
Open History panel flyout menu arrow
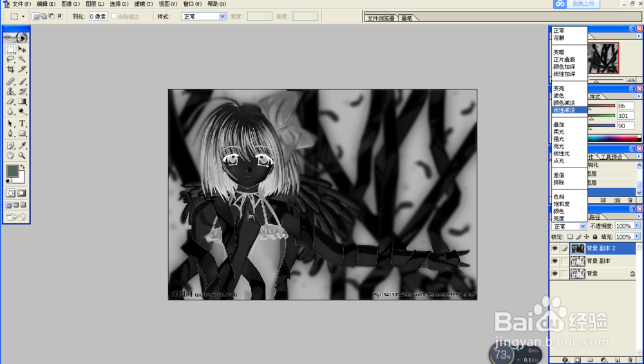click(x=639, y=156)
